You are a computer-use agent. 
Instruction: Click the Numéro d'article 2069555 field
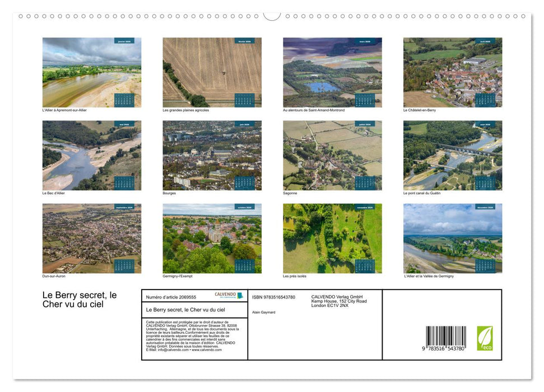171,297
